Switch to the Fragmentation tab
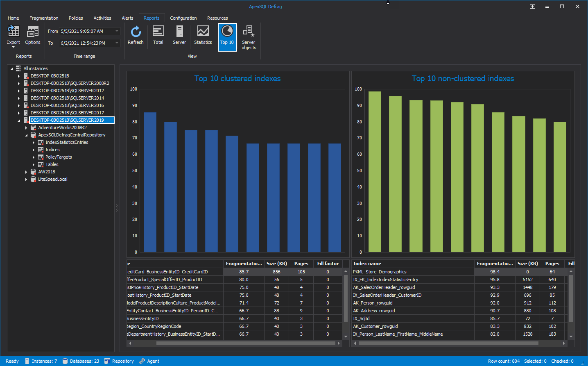588x366 pixels. pyautogui.click(x=44, y=18)
